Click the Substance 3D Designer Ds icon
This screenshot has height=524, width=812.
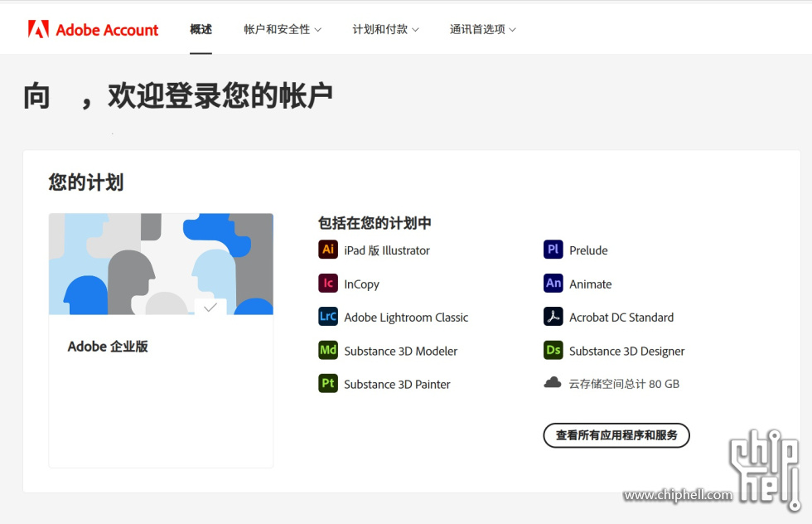pos(553,350)
